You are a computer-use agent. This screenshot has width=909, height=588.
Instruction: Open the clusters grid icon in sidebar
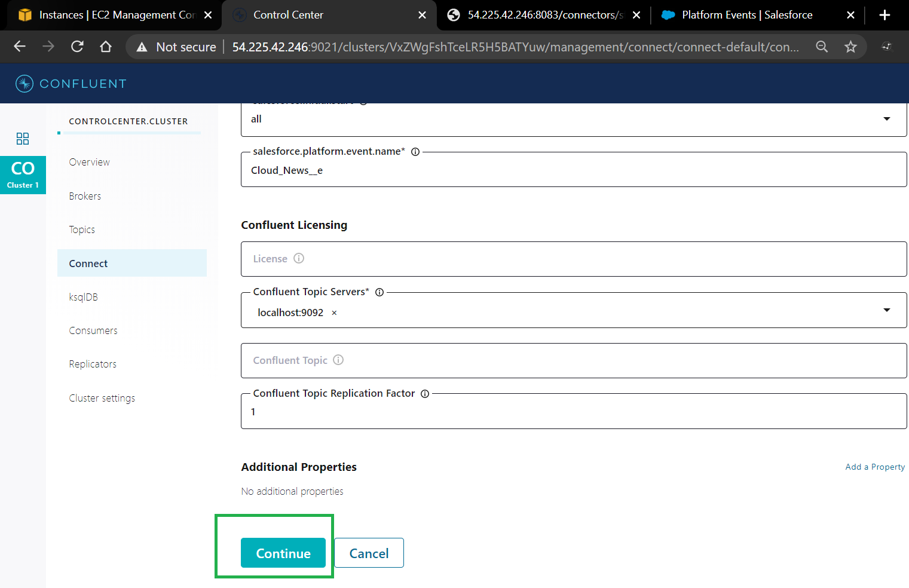click(x=23, y=139)
